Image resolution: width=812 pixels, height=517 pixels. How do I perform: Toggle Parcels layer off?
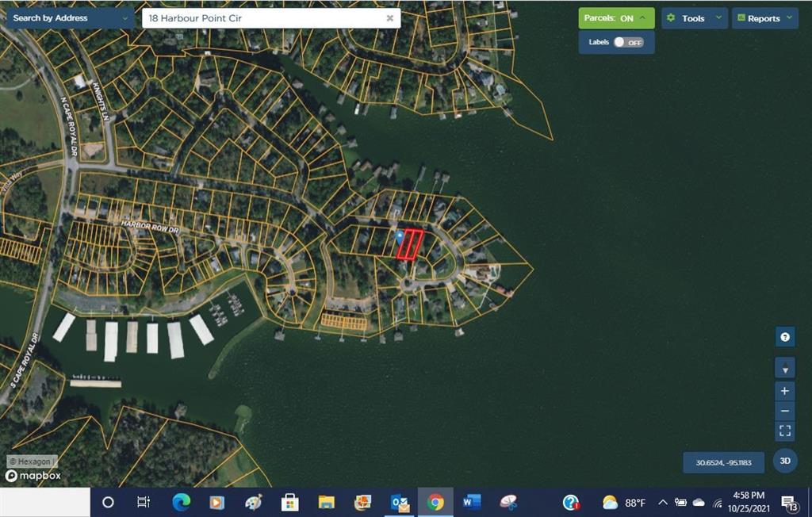(616, 18)
